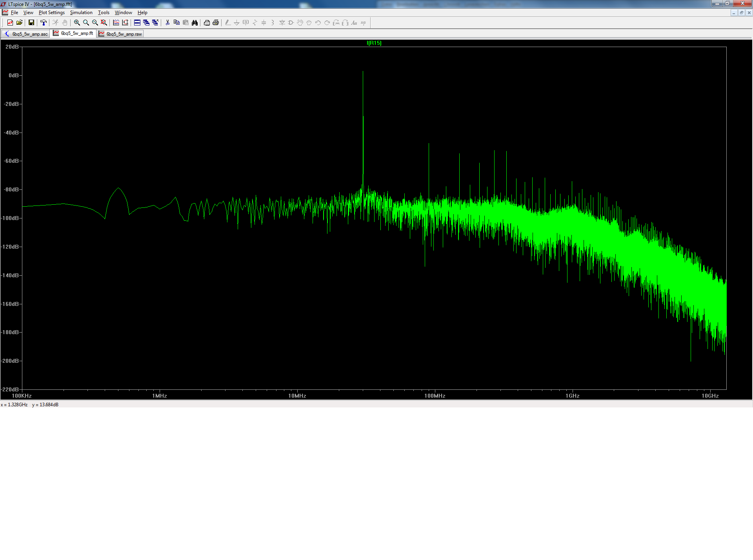Restore down the inner document window
753x560 pixels.
coord(741,13)
